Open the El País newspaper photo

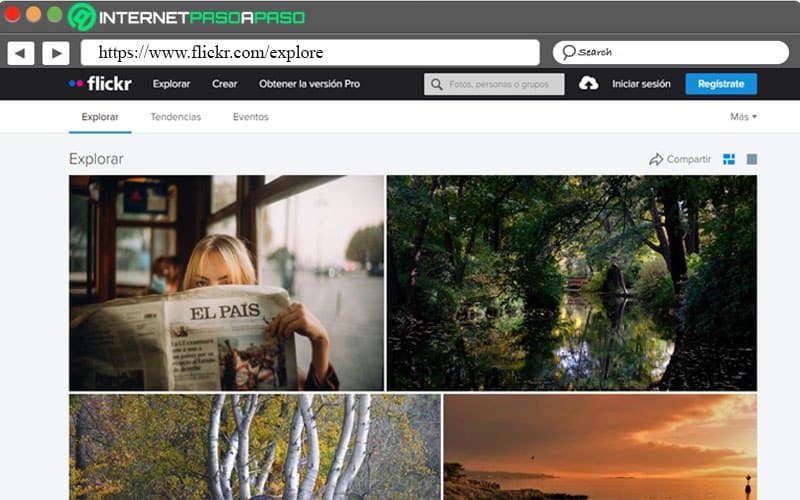pyautogui.click(x=226, y=283)
